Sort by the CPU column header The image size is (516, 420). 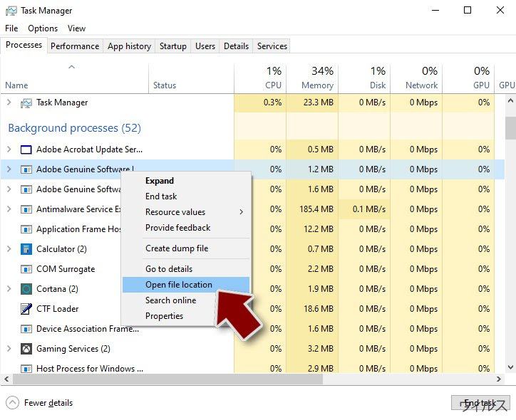[x=260, y=79]
